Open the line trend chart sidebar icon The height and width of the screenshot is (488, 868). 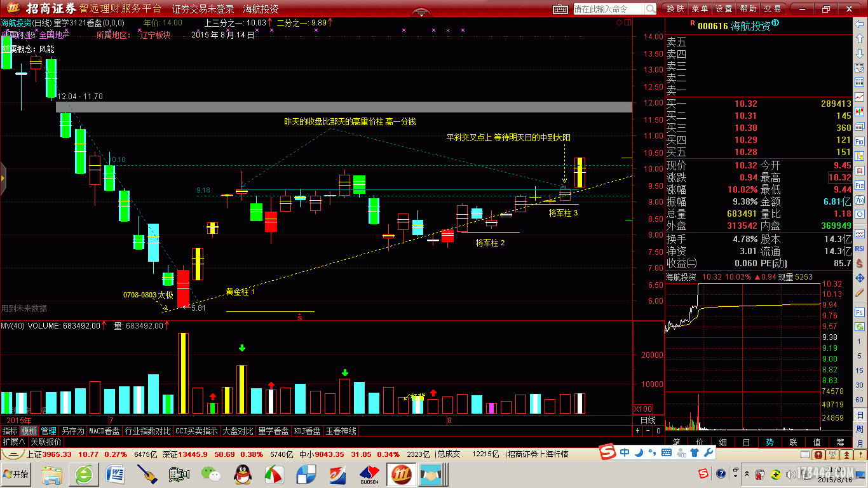(860, 97)
